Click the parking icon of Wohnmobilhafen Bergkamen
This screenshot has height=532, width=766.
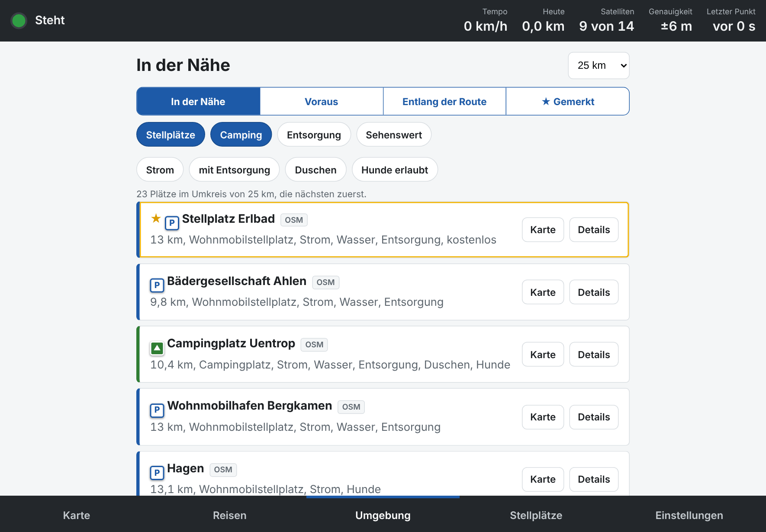[157, 410]
